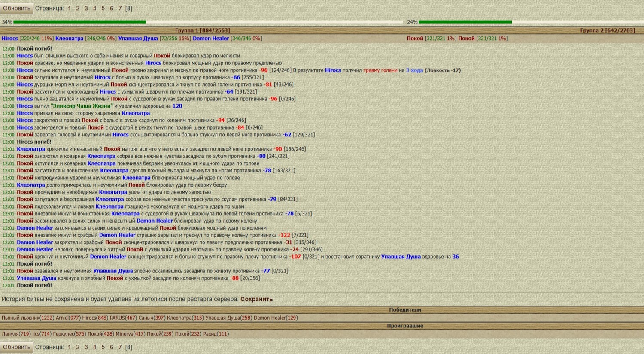The height and width of the screenshot is (354, 644).
Task: Click Minerva in the Проигравшие list
Action: click(124, 334)
